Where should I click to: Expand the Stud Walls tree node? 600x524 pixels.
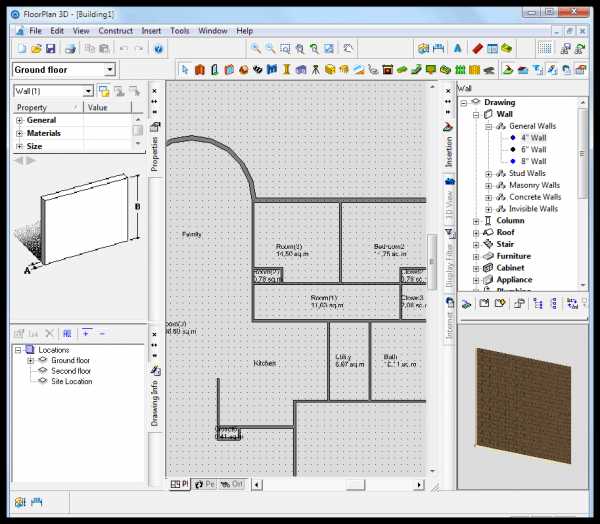[x=489, y=173]
